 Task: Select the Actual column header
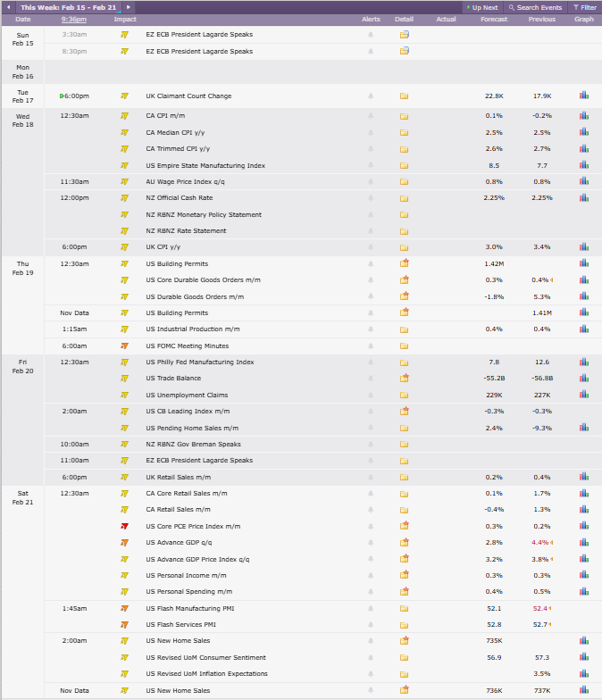446,20
